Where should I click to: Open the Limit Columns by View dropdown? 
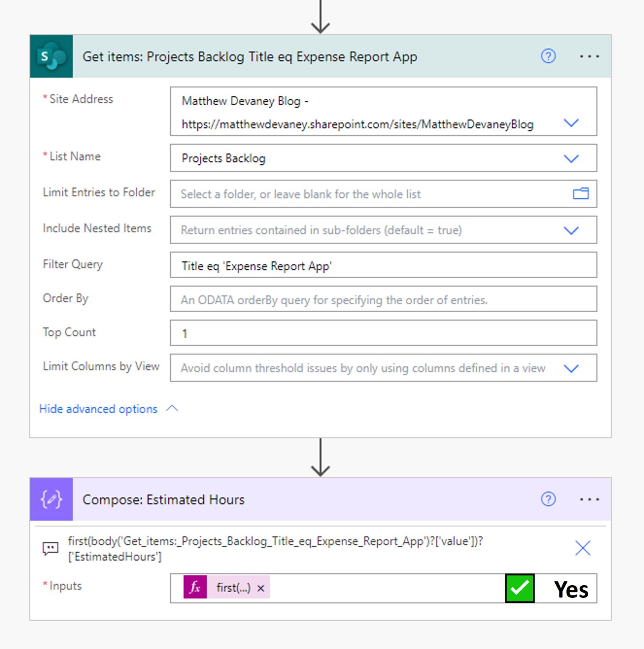[x=571, y=368]
